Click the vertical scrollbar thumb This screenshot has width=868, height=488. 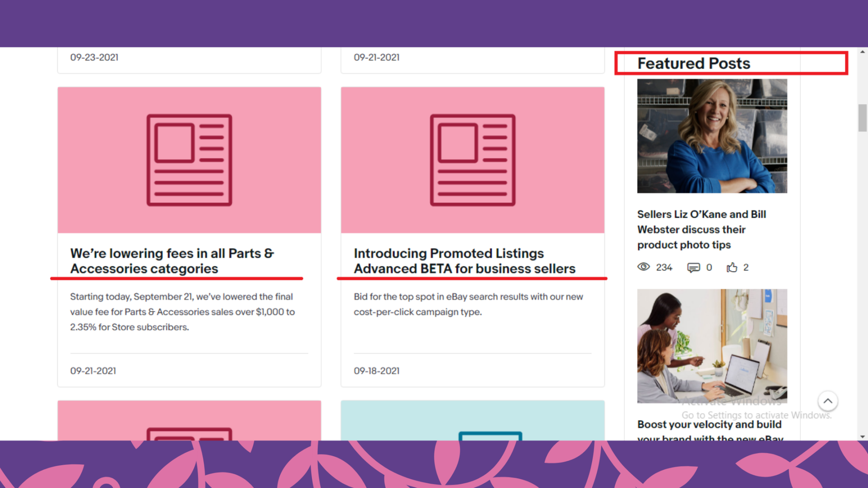tap(862, 118)
